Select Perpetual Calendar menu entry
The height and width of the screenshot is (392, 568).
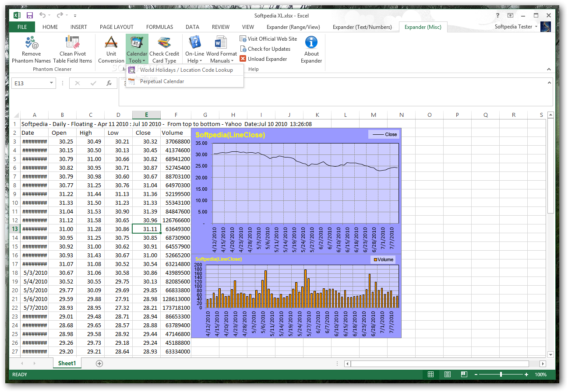184,81
